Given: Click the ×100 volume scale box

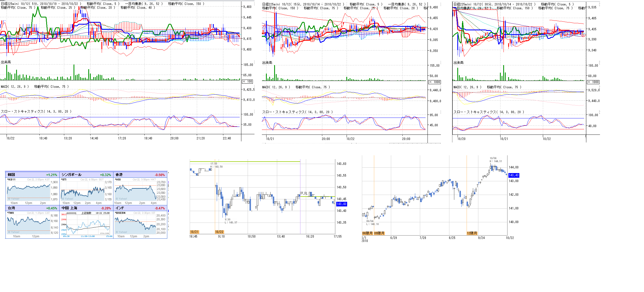Looking at the screenshot, I should click(x=247, y=81).
